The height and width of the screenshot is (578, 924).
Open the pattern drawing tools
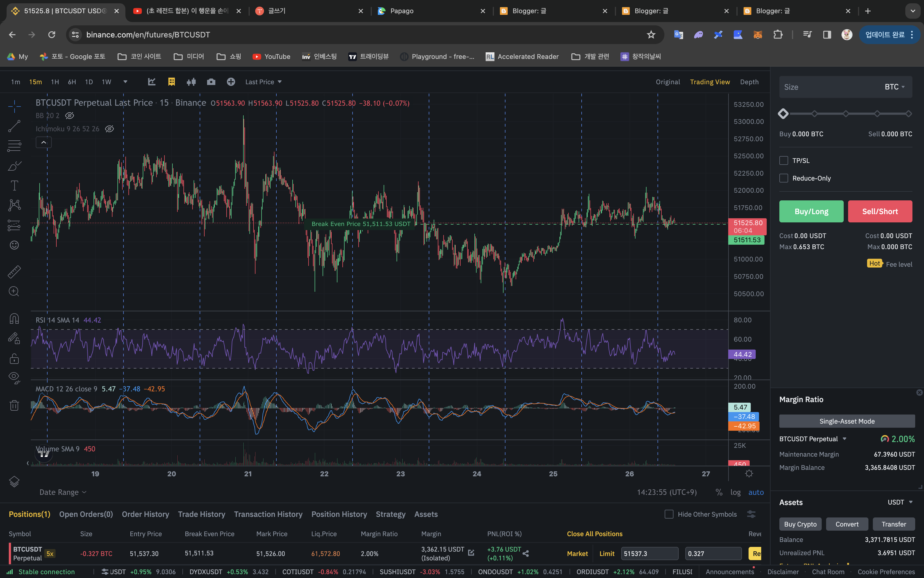coord(15,205)
